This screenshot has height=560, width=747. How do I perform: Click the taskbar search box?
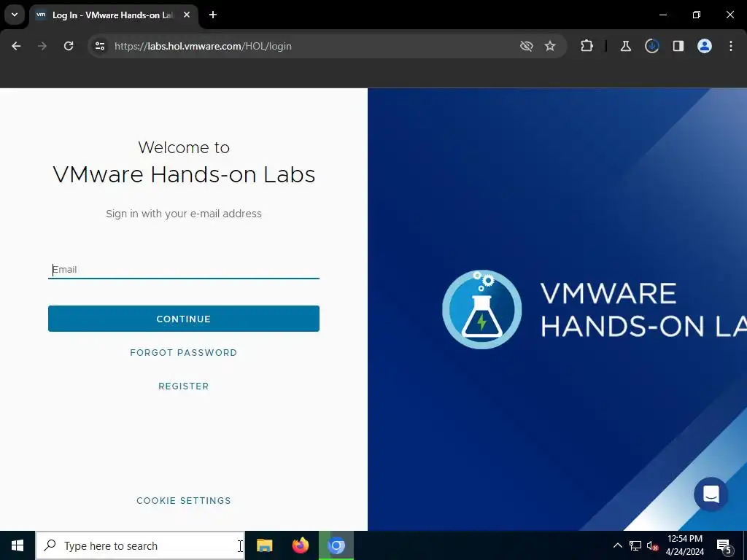[140, 545]
